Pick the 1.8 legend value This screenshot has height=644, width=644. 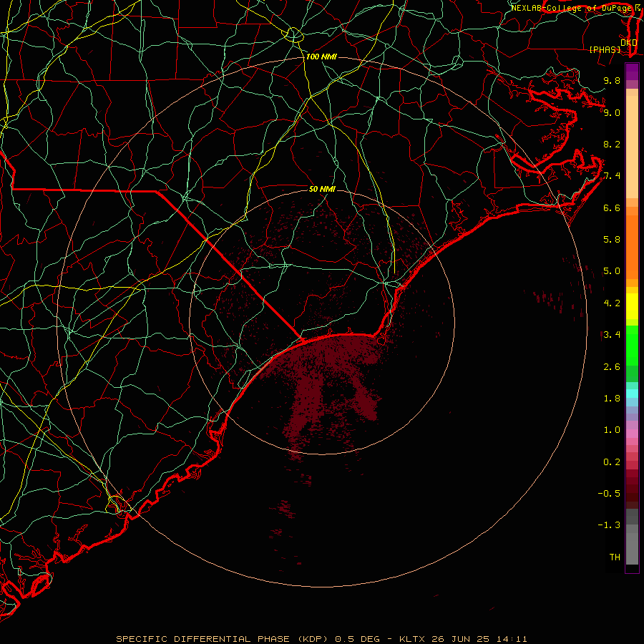[x=612, y=399]
